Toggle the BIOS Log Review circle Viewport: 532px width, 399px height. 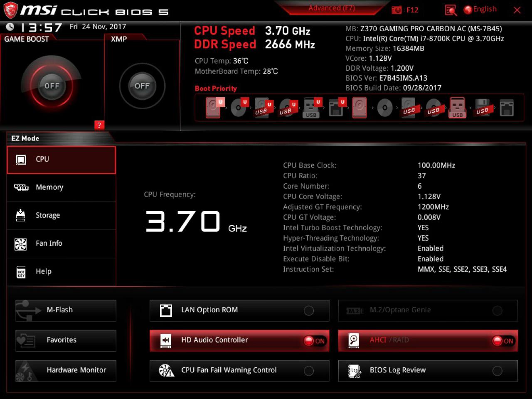[x=497, y=371]
